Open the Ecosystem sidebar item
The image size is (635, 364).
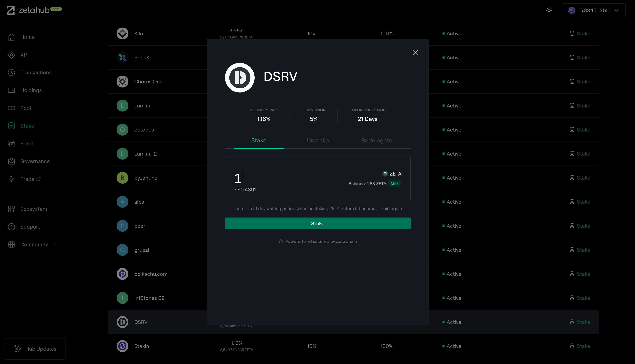[33, 209]
